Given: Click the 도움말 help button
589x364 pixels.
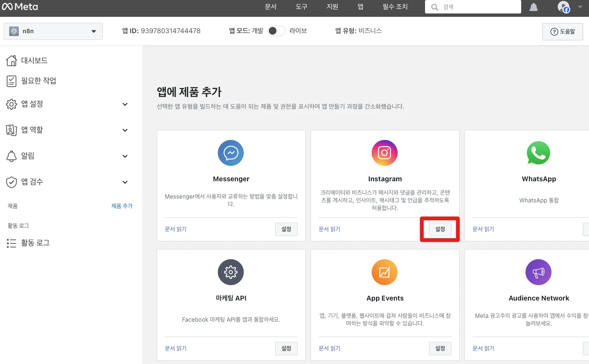Looking at the screenshot, I should [x=562, y=31].
